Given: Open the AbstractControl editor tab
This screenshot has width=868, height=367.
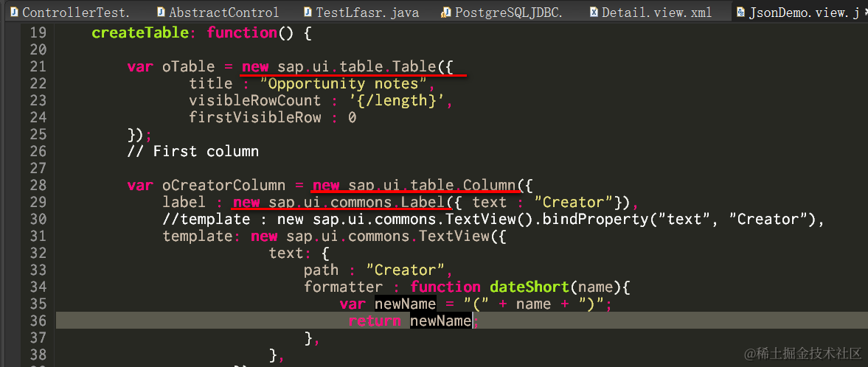Looking at the screenshot, I should (x=218, y=13).
